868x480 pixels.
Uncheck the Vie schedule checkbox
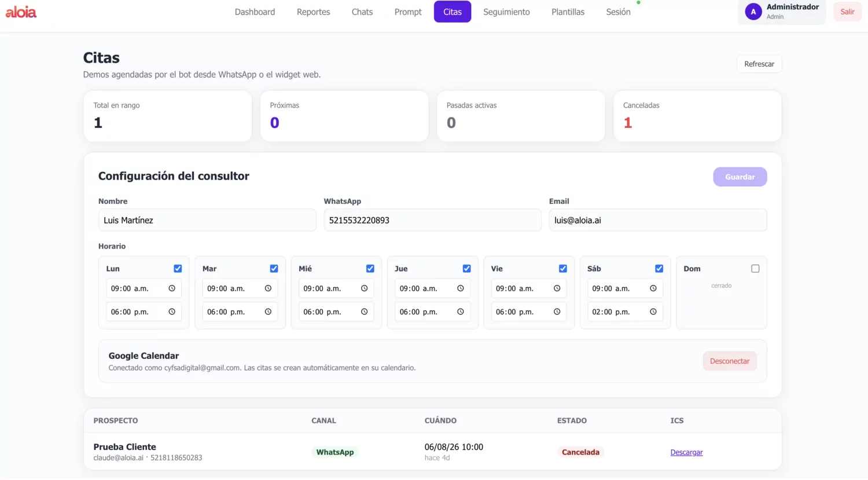pos(562,269)
